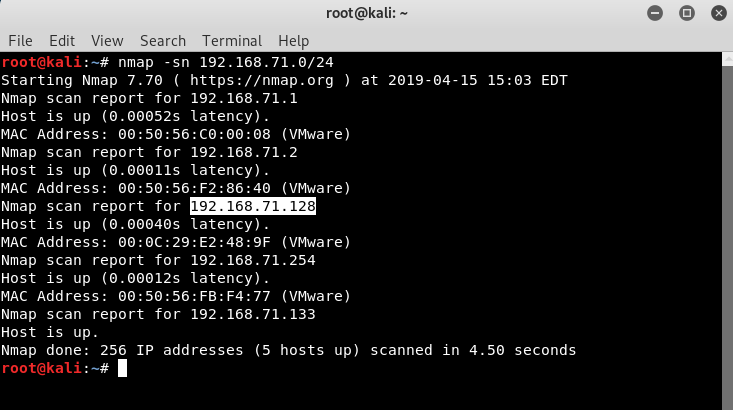Click the Nmap done summary line
The image size is (733, 410).
(288, 350)
